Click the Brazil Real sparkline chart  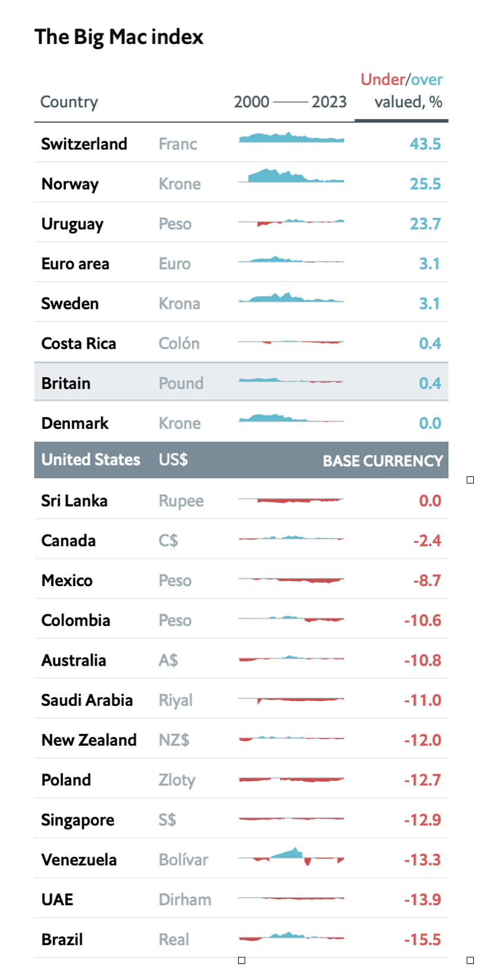291,937
